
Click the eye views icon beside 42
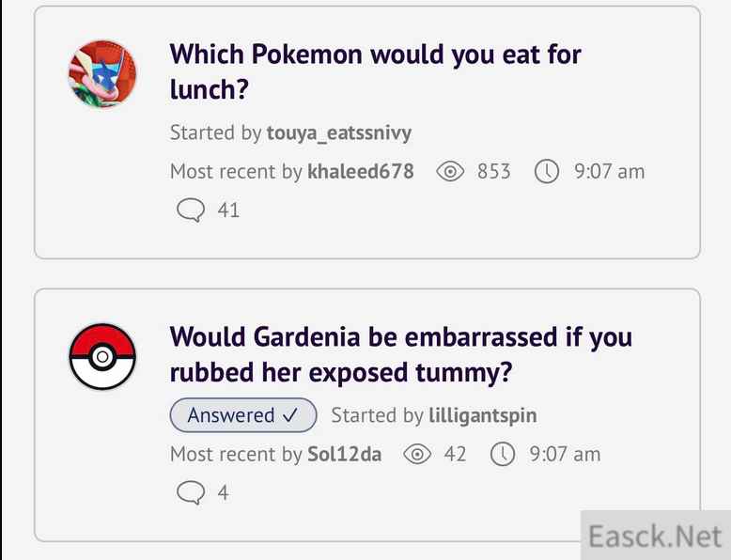416,455
